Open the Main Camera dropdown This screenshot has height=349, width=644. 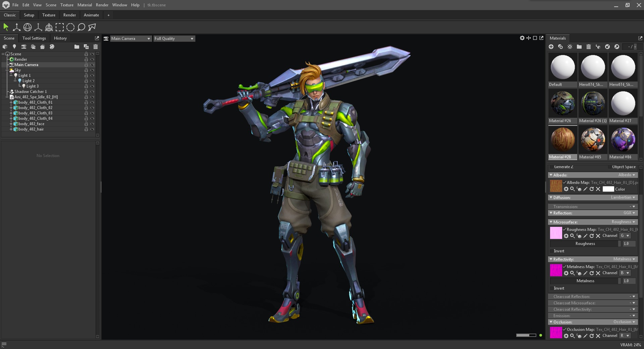[x=131, y=39]
